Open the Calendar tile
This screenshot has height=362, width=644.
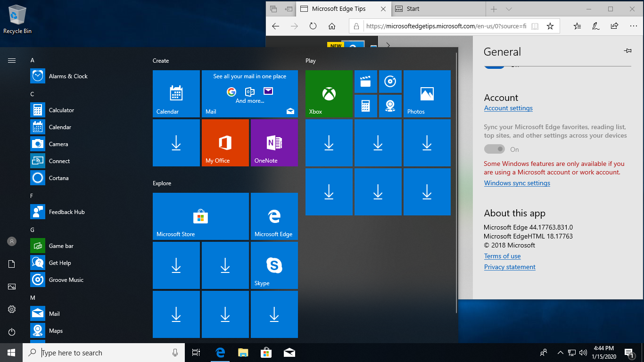tap(176, 94)
